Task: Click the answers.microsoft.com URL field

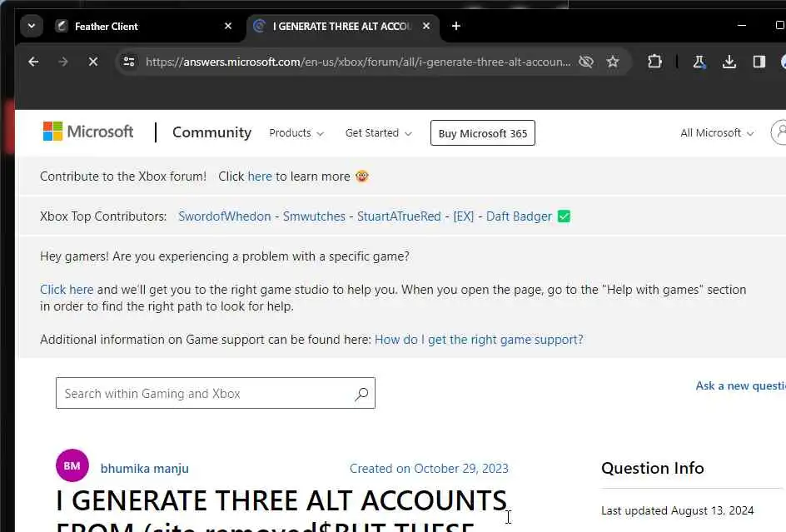Action: click(x=358, y=62)
